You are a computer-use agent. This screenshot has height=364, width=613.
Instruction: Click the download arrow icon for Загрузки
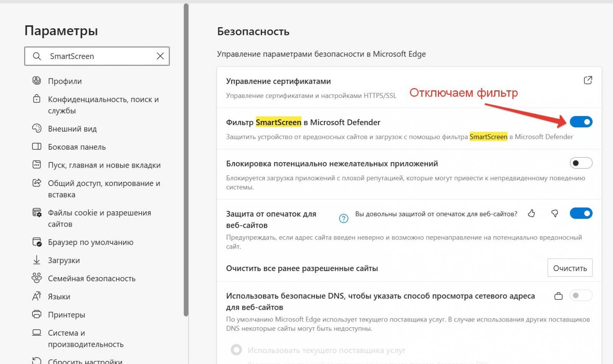(36, 260)
